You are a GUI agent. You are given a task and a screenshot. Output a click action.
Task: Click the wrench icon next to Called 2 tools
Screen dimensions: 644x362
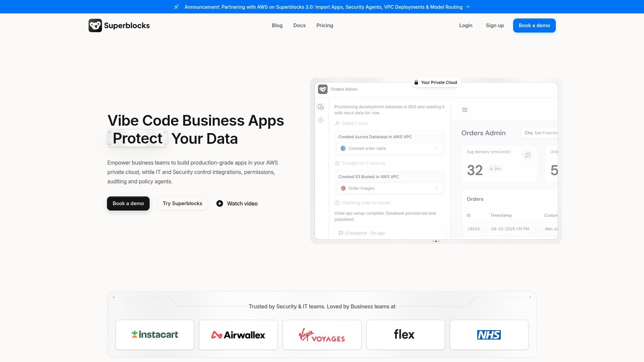337,123
